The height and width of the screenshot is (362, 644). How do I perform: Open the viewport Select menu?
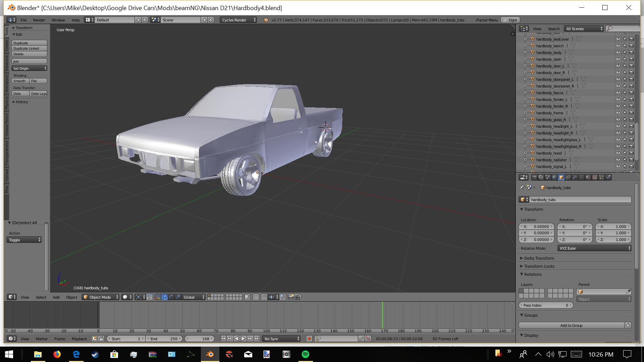[41, 297]
